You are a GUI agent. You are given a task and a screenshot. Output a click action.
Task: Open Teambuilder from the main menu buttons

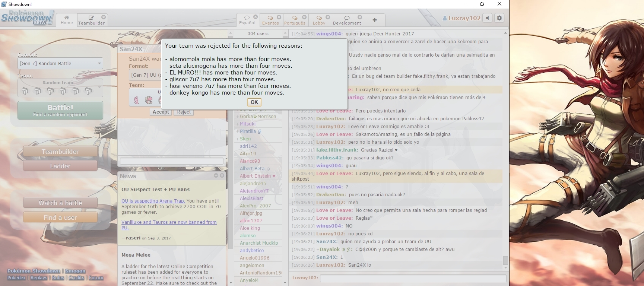pos(60,152)
